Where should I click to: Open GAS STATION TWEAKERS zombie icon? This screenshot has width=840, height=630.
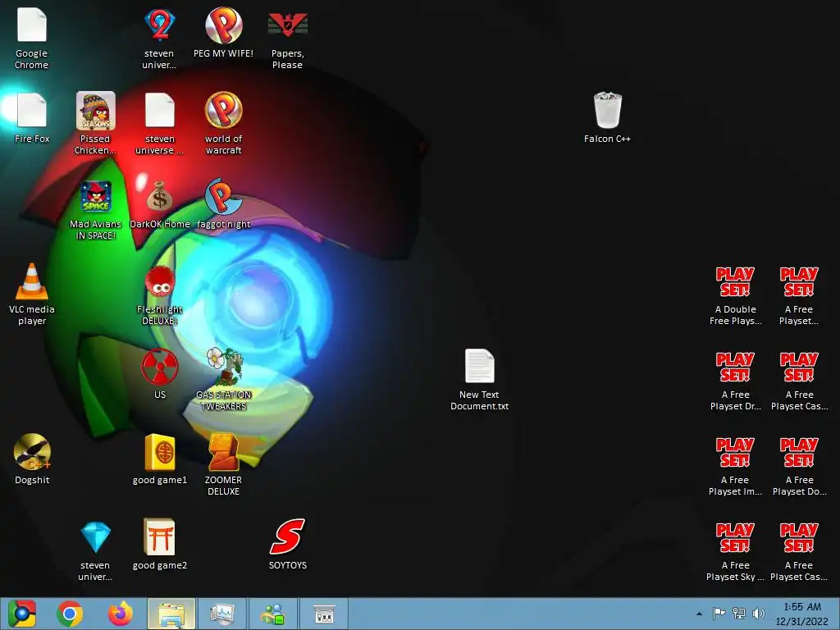(x=225, y=367)
